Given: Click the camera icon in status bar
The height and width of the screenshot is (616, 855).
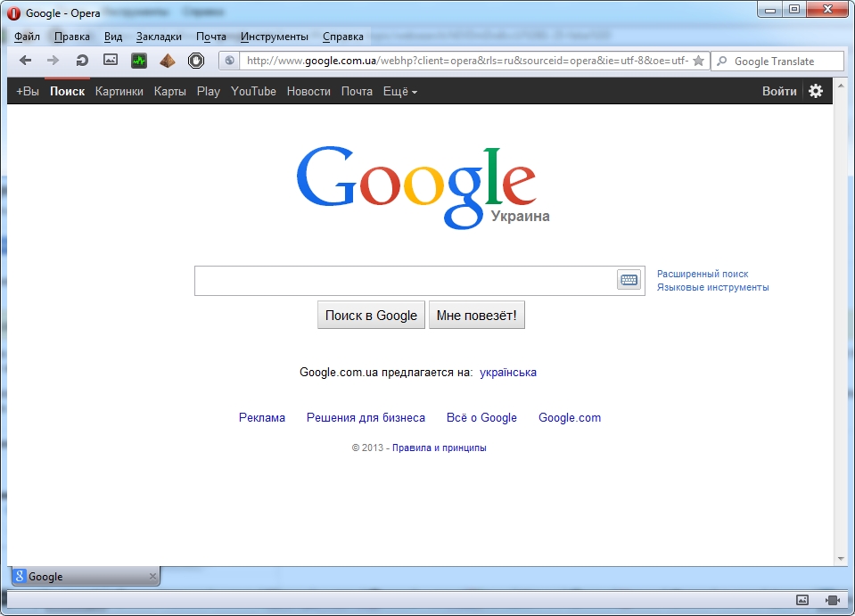Looking at the screenshot, I should point(833,600).
